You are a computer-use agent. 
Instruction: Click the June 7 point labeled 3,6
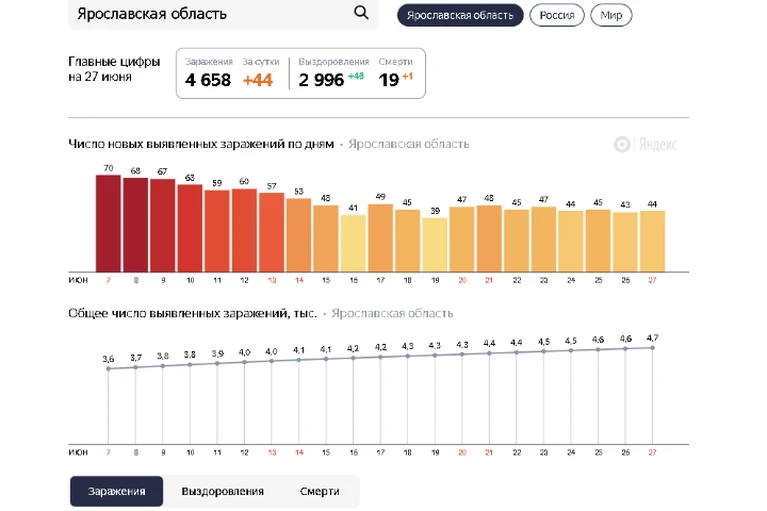(x=108, y=369)
